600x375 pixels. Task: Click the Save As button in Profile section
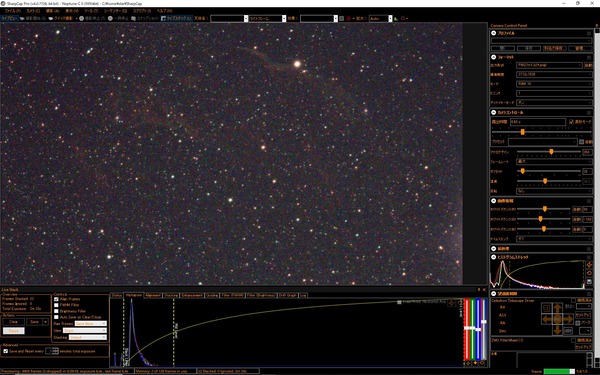click(x=554, y=49)
